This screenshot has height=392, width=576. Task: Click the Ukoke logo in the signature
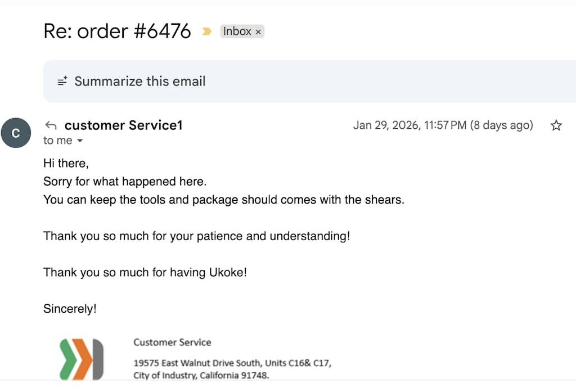[82, 358]
